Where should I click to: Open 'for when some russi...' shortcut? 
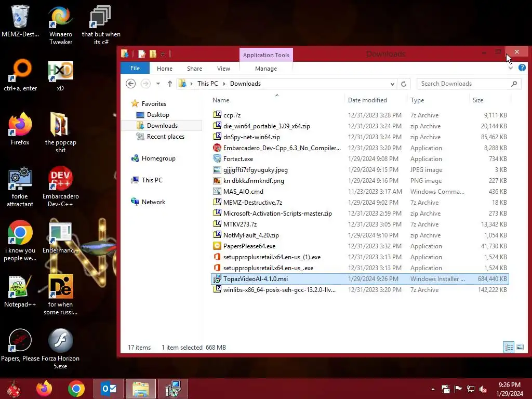tap(60, 295)
